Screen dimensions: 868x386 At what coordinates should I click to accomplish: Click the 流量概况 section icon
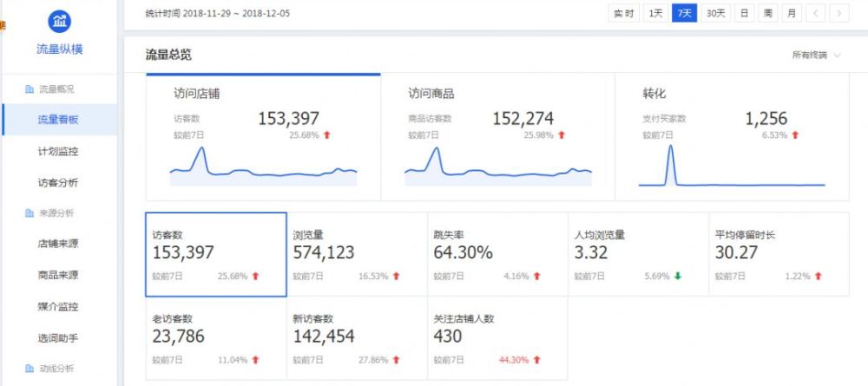pyautogui.click(x=30, y=89)
